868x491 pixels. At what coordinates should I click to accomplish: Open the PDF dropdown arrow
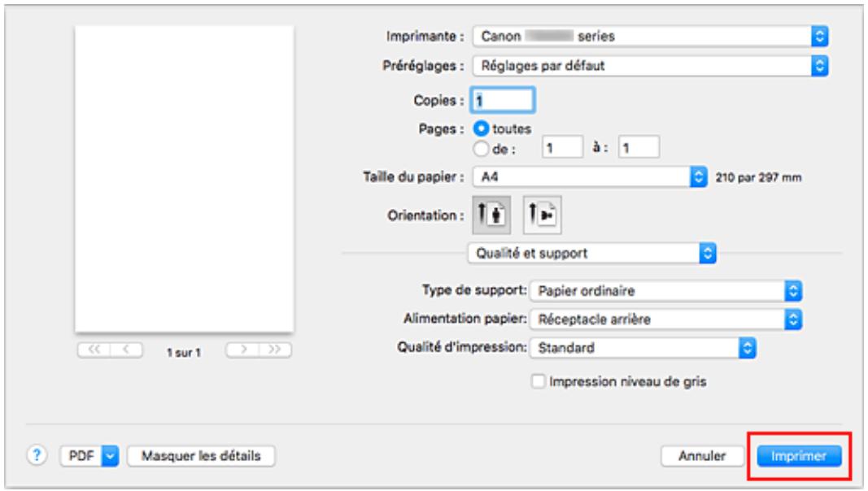[111, 456]
